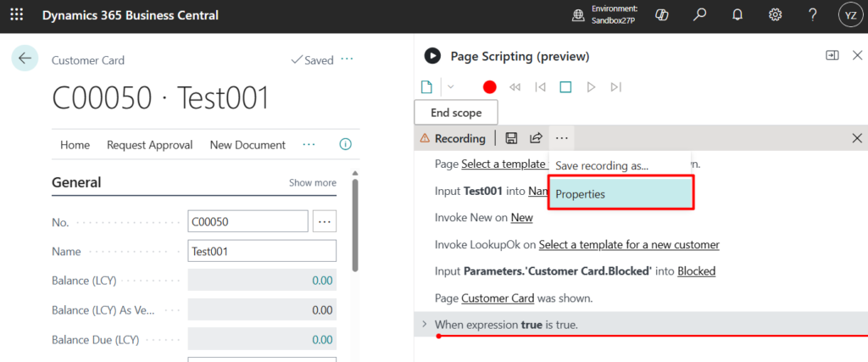The height and width of the screenshot is (362, 868).
Task: Open notifications bell icon
Action: pos(737,15)
